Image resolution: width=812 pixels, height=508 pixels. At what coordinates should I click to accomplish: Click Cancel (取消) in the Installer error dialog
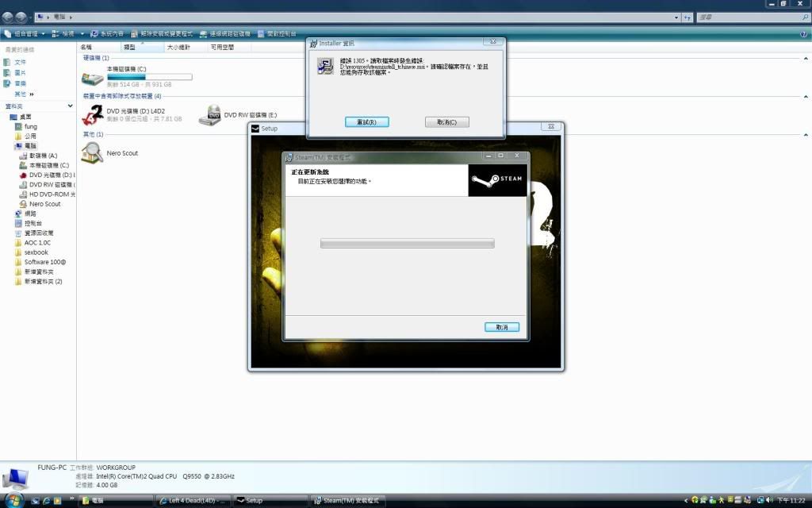447,121
